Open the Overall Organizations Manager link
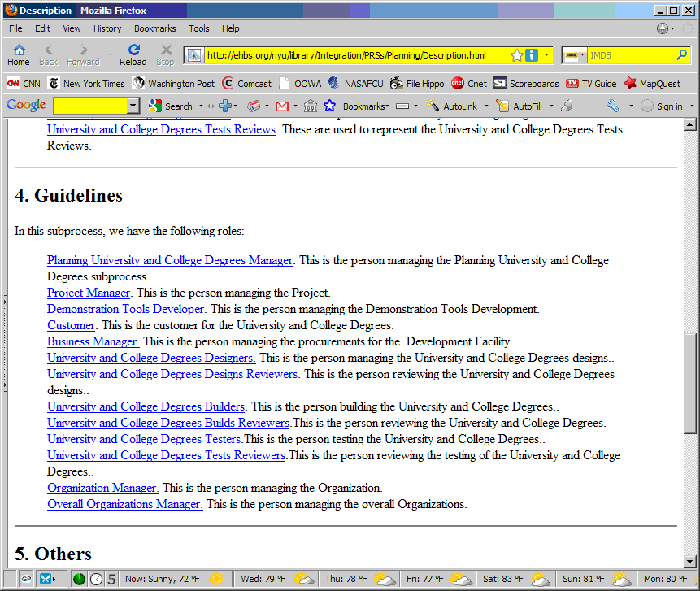This screenshot has height=591, width=700. pyautogui.click(x=125, y=504)
